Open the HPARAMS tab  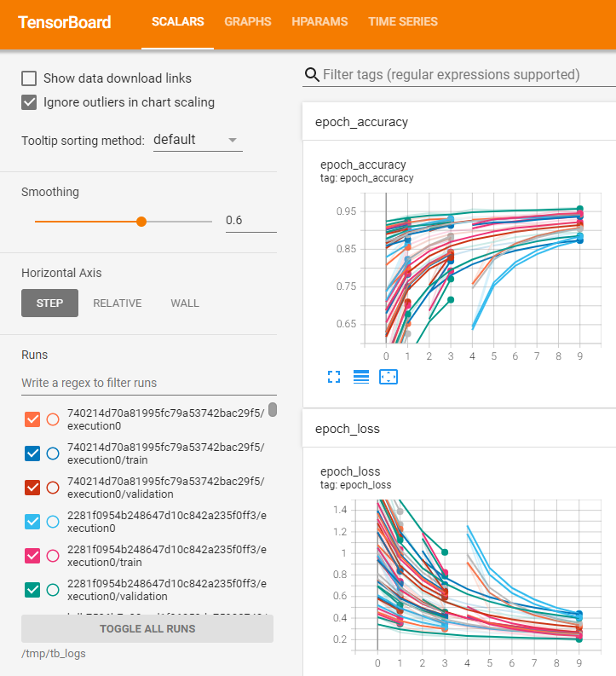[x=320, y=22]
